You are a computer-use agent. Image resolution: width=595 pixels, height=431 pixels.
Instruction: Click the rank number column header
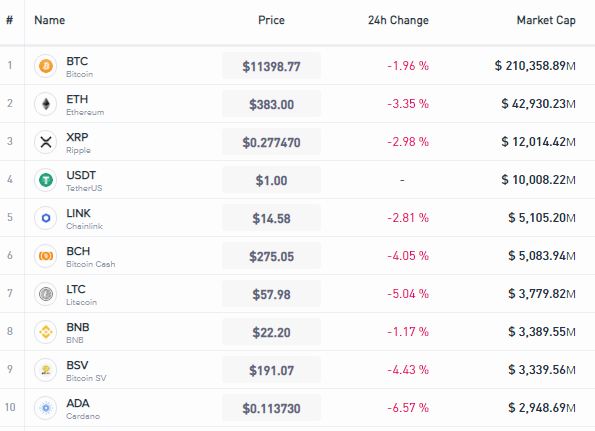10,20
